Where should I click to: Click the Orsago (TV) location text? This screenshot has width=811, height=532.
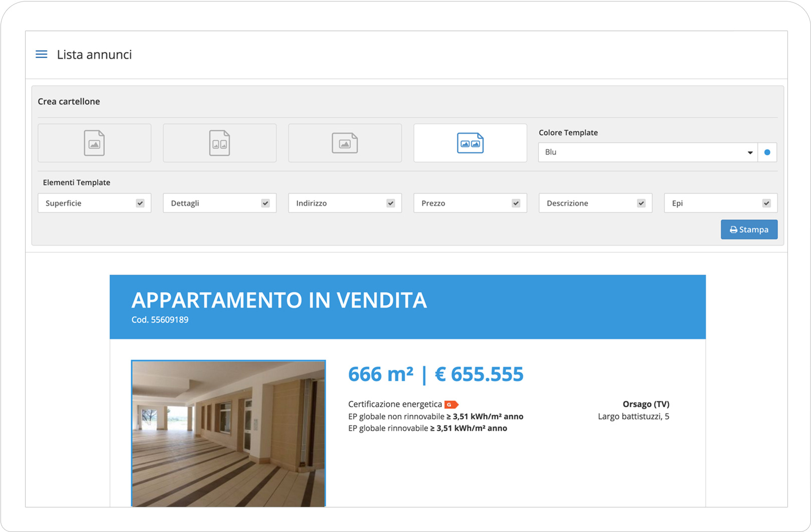tap(646, 404)
